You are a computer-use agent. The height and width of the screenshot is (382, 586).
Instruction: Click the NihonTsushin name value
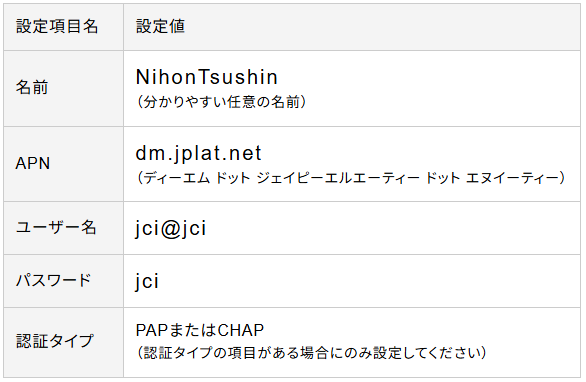[x=207, y=77]
